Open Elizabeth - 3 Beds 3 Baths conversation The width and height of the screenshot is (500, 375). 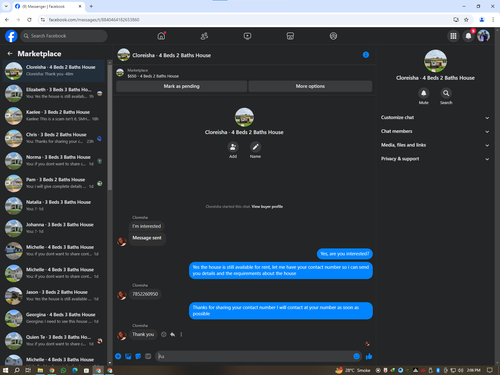(54, 93)
